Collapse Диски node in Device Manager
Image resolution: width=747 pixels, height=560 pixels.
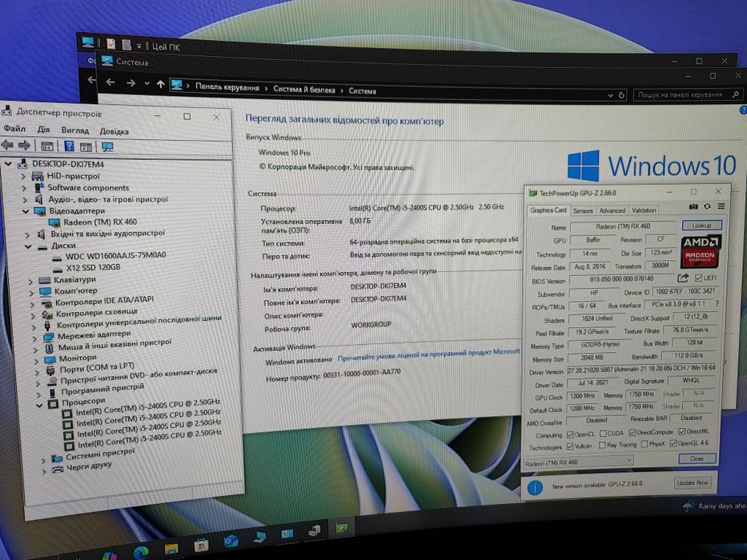tap(28, 246)
